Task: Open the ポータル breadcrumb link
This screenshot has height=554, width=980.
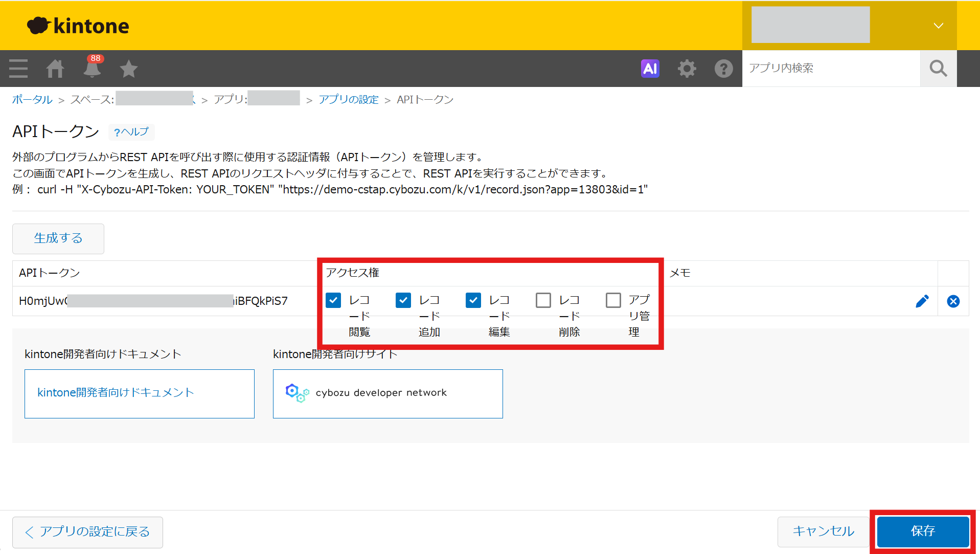Action: (x=32, y=100)
